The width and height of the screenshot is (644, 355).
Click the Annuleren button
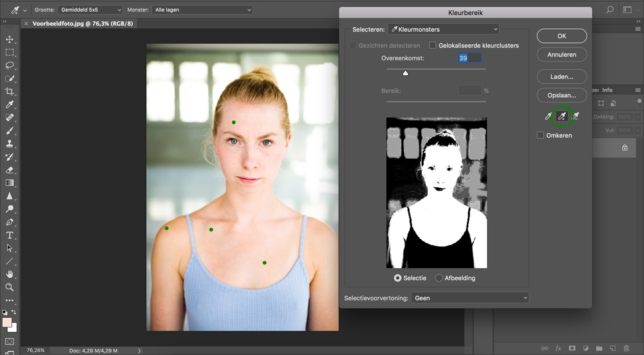point(562,55)
